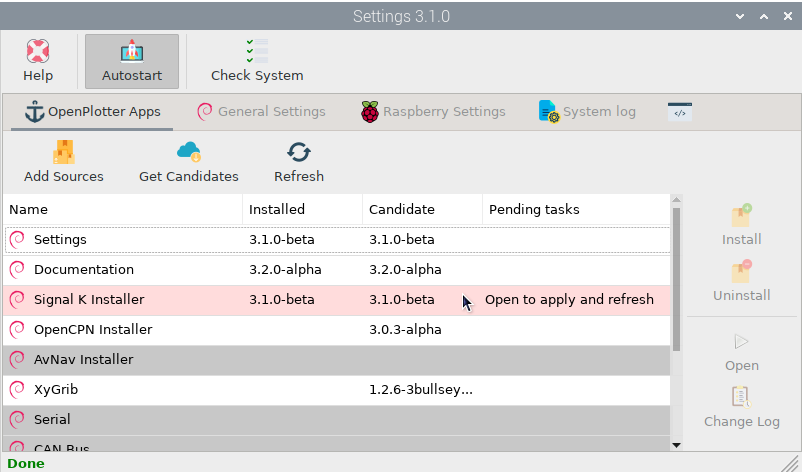The width and height of the screenshot is (802, 474).
Task: Grab the window resize grip corner
Action: (791, 463)
